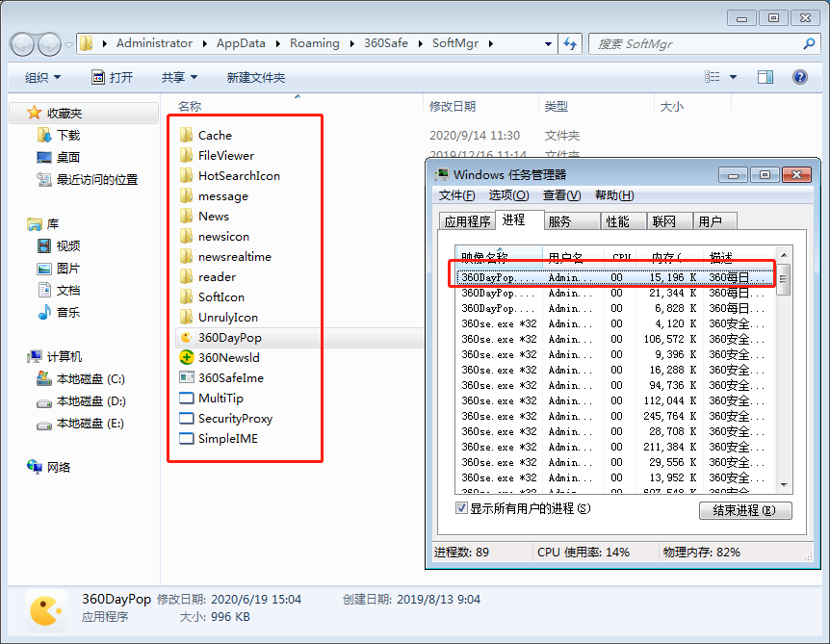Viewport: 830px width, 644px height.
Task: Open 帮助(H) menu in Task Manager
Action: [614, 195]
